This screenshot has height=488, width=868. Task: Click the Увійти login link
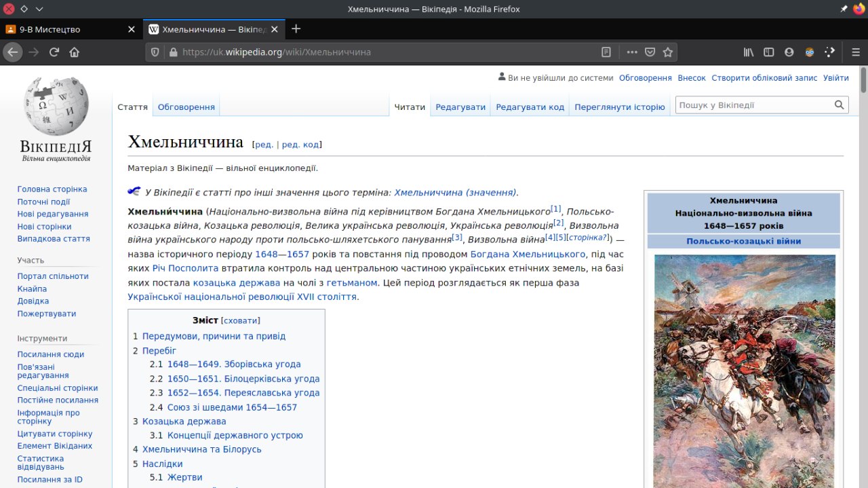[836, 78]
